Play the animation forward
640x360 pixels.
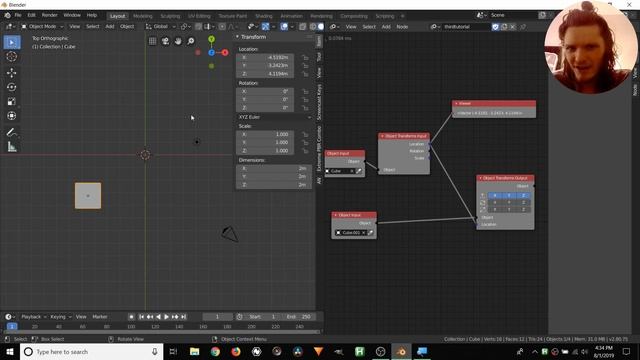click(167, 317)
